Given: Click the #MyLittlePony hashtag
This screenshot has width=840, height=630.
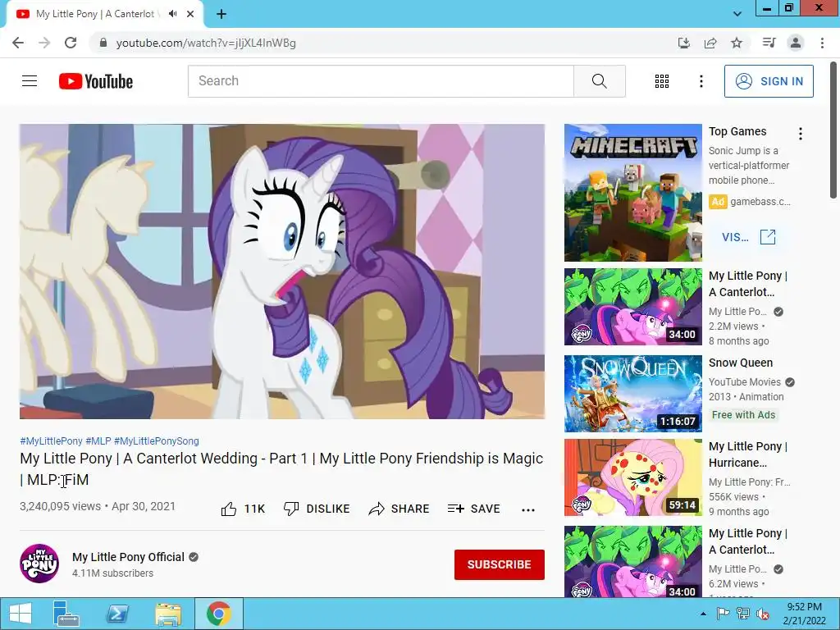Looking at the screenshot, I should coord(51,441).
